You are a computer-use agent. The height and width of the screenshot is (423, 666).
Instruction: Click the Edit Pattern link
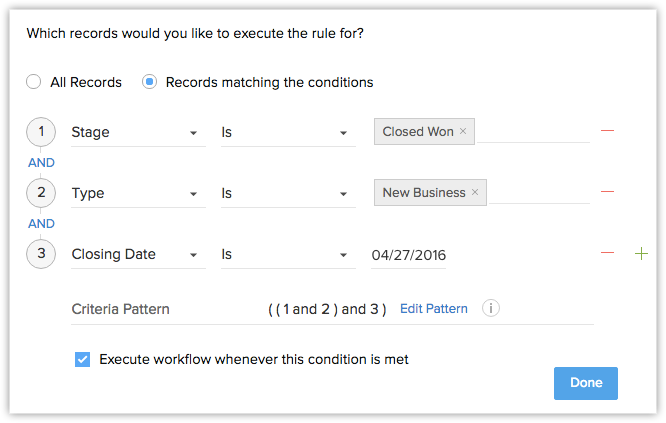pyautogui.click(x=434, y=309)
